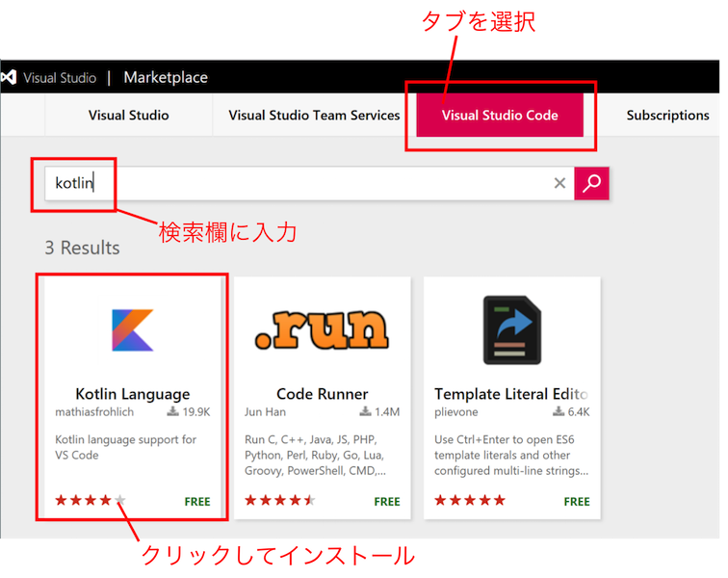Click the 19.9K download count
728x578 pixels.
click(x=196, y=411)
